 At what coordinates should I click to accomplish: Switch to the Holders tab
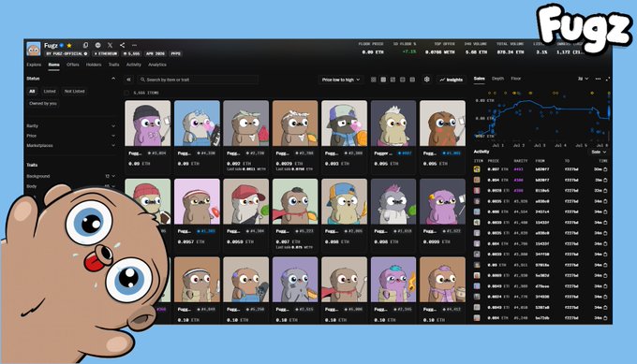pyautogui.click(x=94, y=65)
